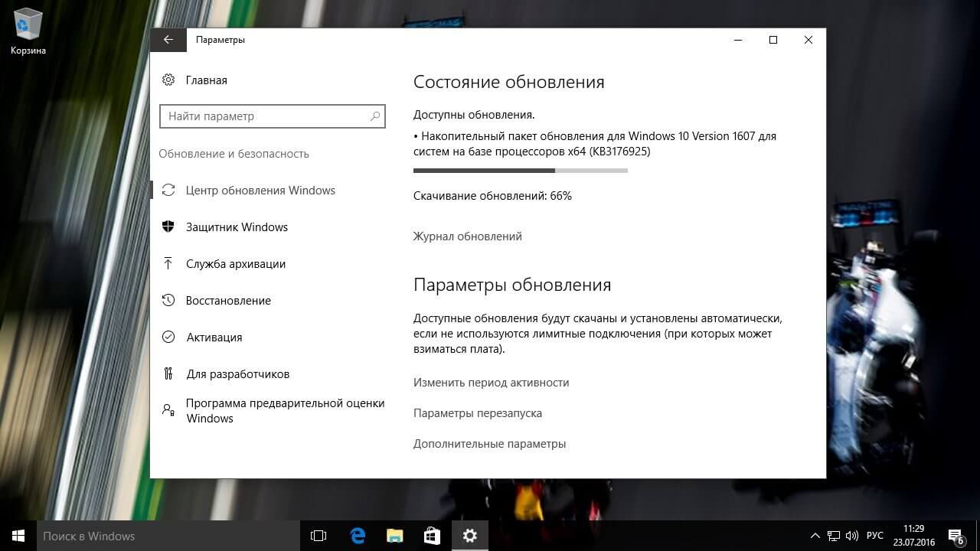This screenshot has width=980, height=551.
Task: Open Журнал обновлений
Action: [x=468, y=236]
